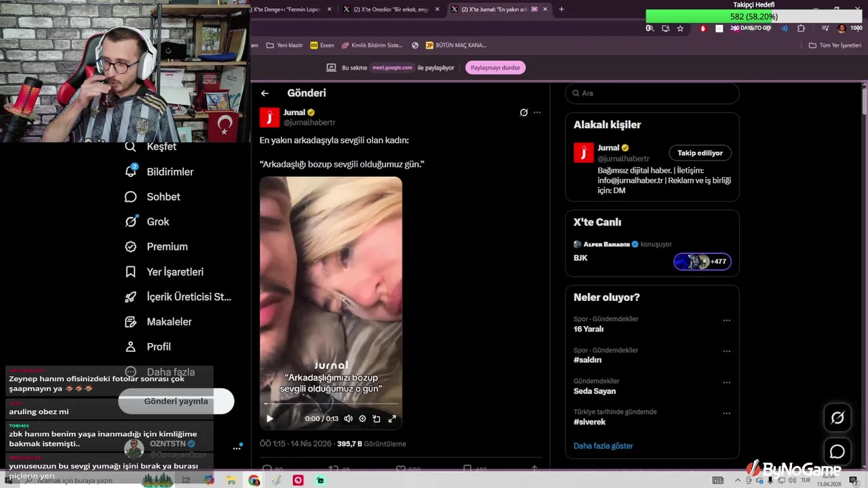Click Gönderi yayınla button

176,401
